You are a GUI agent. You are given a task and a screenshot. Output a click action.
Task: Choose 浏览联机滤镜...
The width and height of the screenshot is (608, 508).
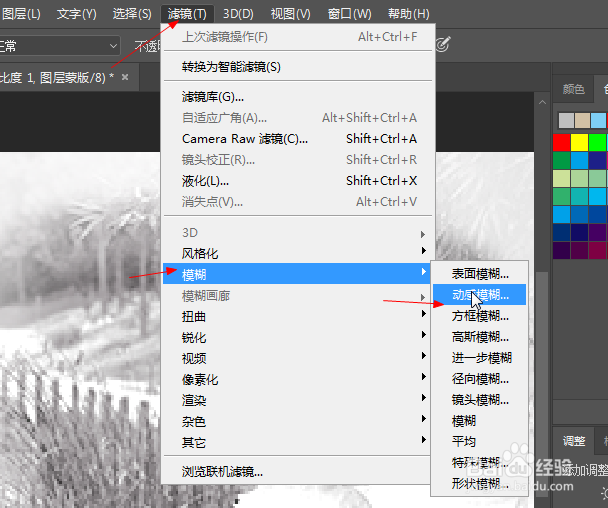pyautogui.click(x=298, y=472)
